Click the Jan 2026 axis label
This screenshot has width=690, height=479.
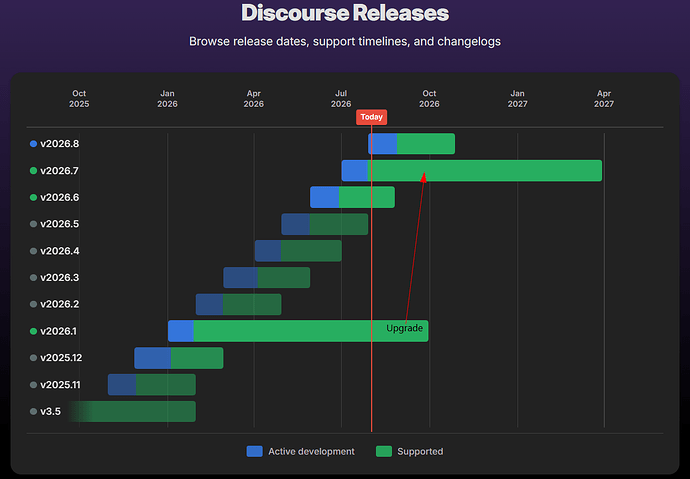pos(167,99)
